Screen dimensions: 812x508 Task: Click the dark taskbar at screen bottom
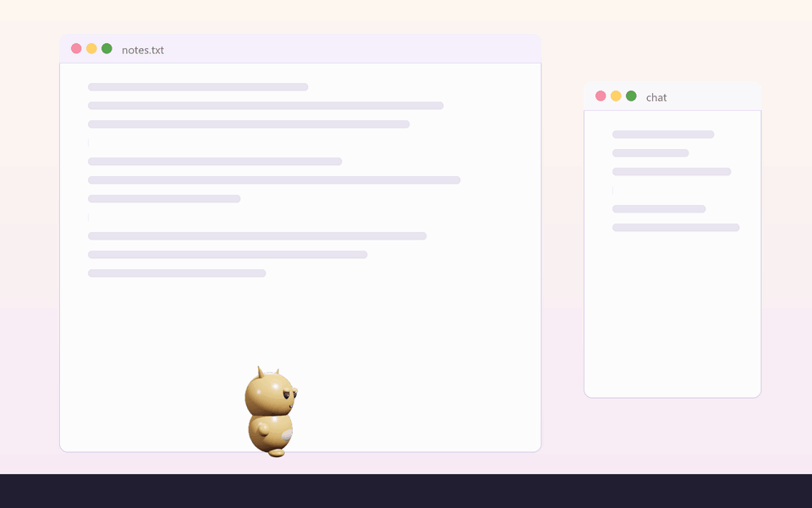point(406,491)
